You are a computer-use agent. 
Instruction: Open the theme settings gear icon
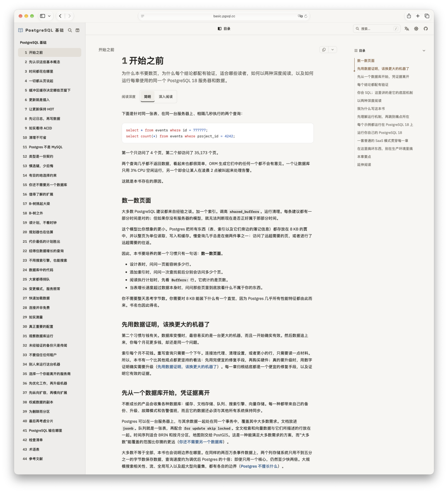click(416, 29)
